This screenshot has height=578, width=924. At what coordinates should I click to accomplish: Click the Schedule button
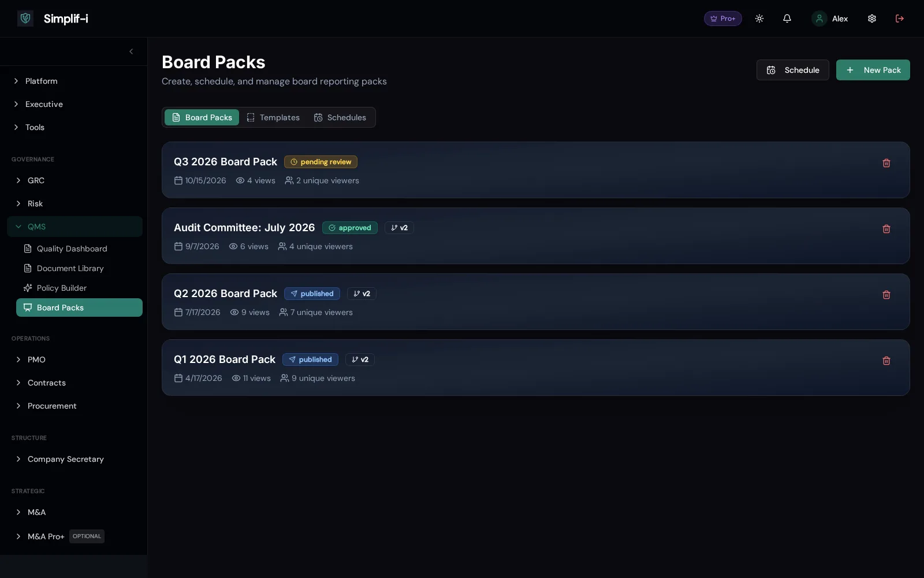point(793,70)
